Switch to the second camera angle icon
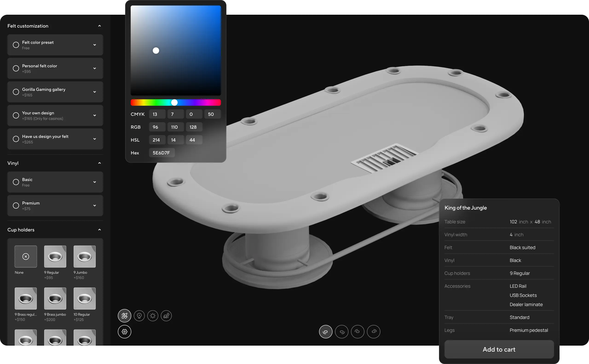Viewport: 589px width, 364px height. (342, 332)
